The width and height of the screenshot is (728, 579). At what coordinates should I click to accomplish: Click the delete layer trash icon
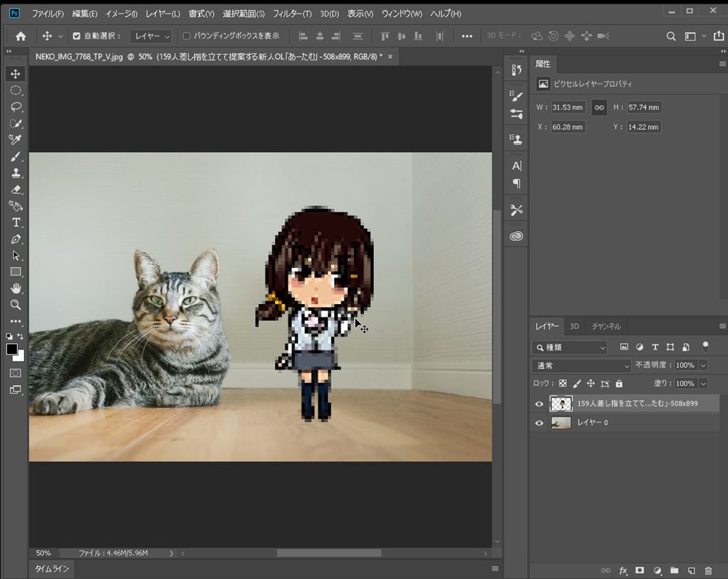[x=708, y=570]
